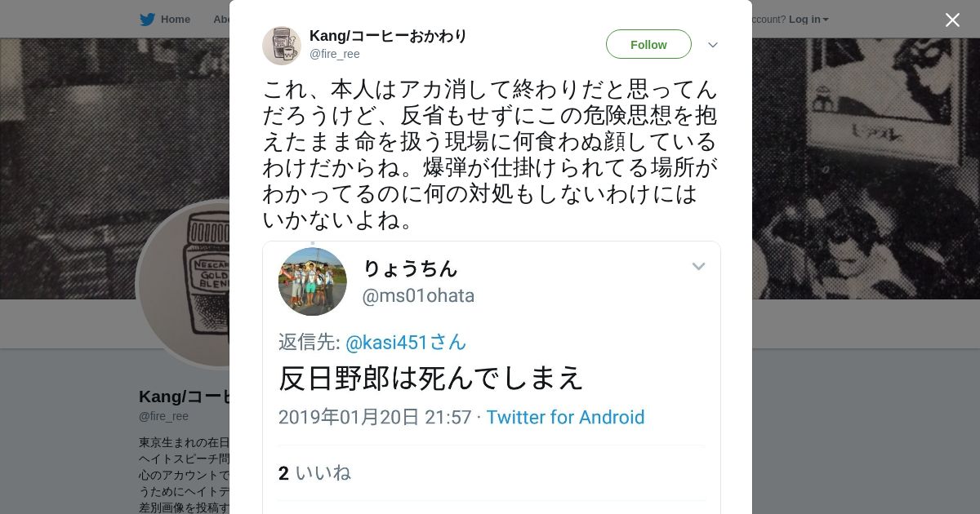980x514 pixels.
Task: Click the @fire_ree handle in the tweet
Action: coord(334,54)
